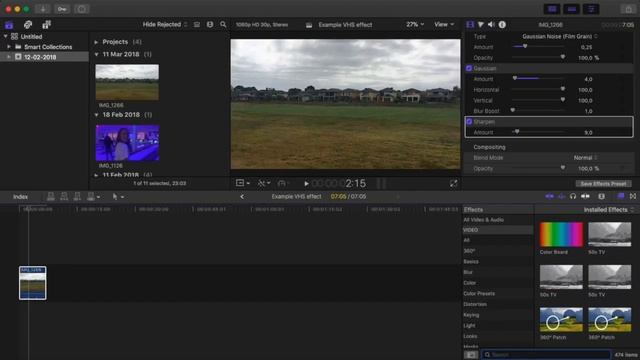Image resolution: width=640 pixels, height=360 pixels.
Task: Toggle the Effects browser icon
Action: click(x=621, y=197)
